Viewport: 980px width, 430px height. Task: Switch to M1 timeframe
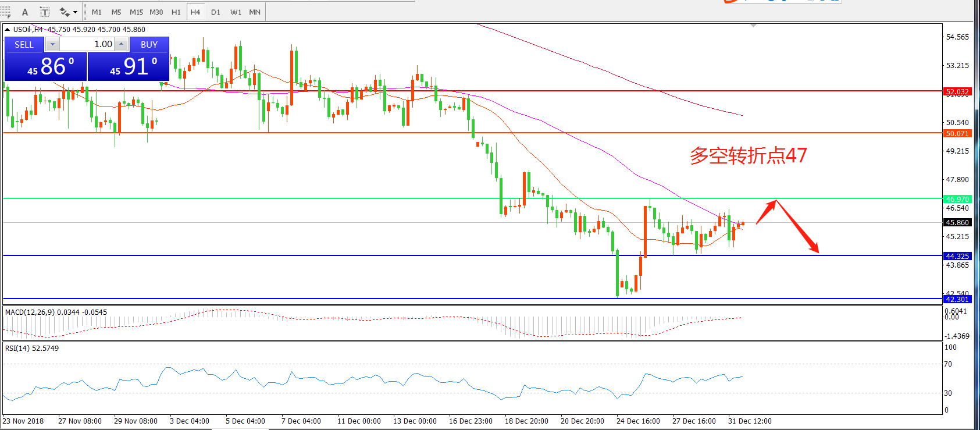tap(97, 12)
